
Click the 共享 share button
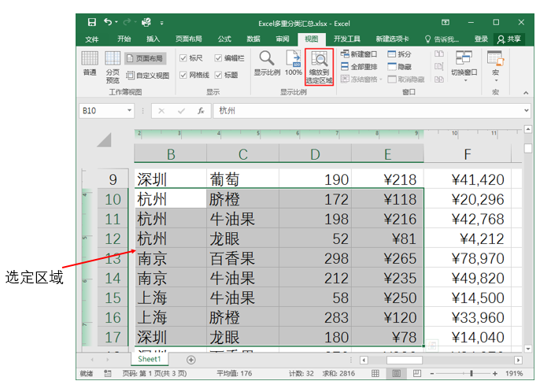click(509, 39)
